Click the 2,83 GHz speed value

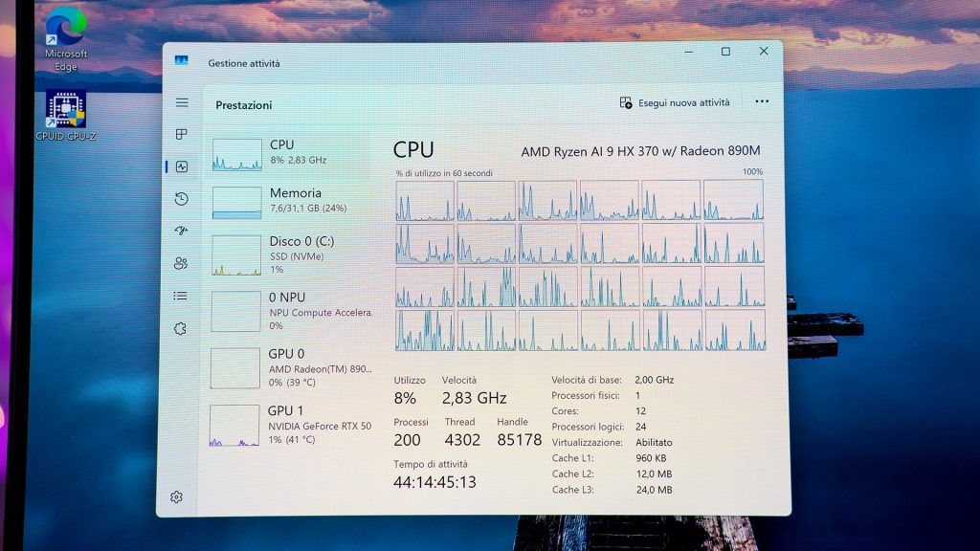(x=474, y=398)
